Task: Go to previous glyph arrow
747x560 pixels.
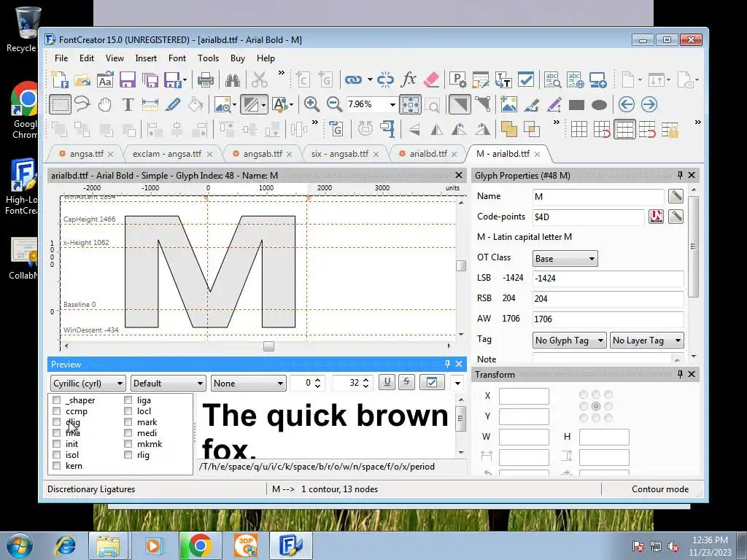Action: pyautogui.click(x=626, y=104)
